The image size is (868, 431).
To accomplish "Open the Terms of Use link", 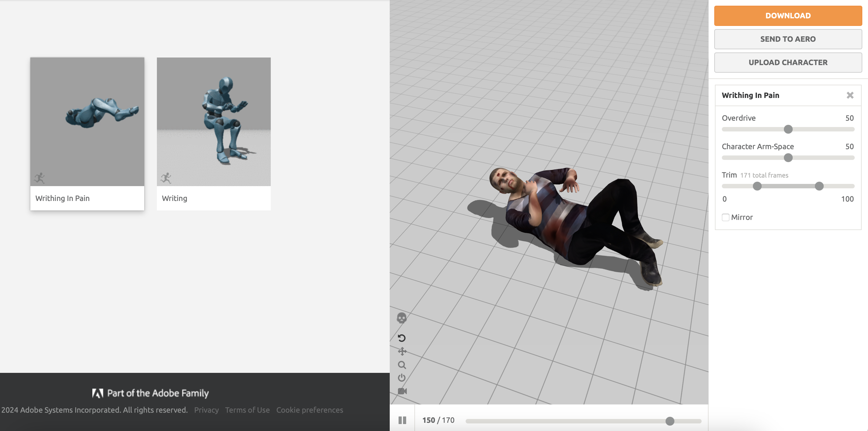I will click(247, 410).
